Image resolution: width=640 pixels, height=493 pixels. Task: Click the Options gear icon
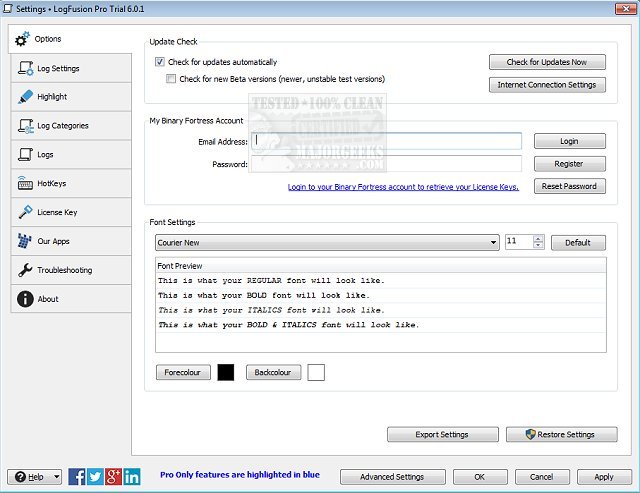tap(22, 39)
